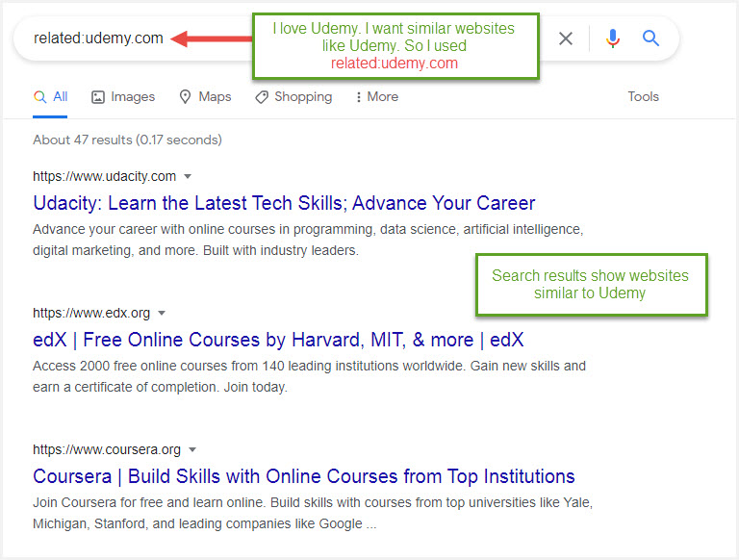This screenshot has width=739, height=560.
Task: Open the Udacity search result title link
Action: pyautogui.click(x=284, y=203)
